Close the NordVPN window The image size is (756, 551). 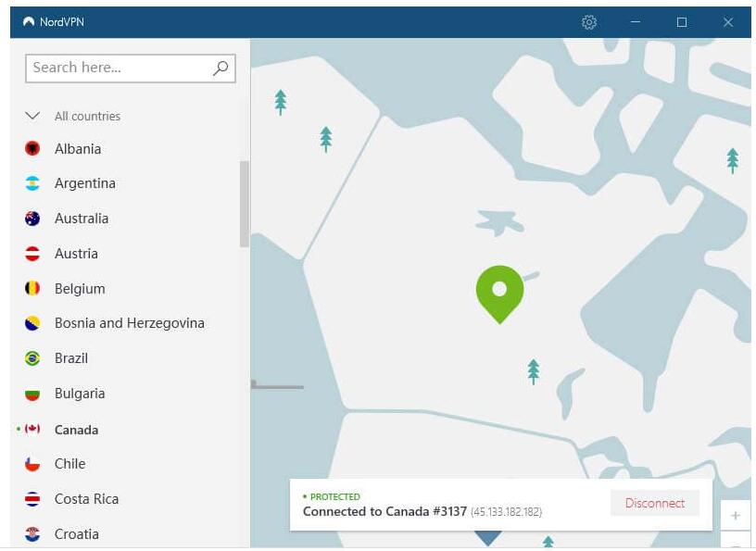tap(728, 22)
